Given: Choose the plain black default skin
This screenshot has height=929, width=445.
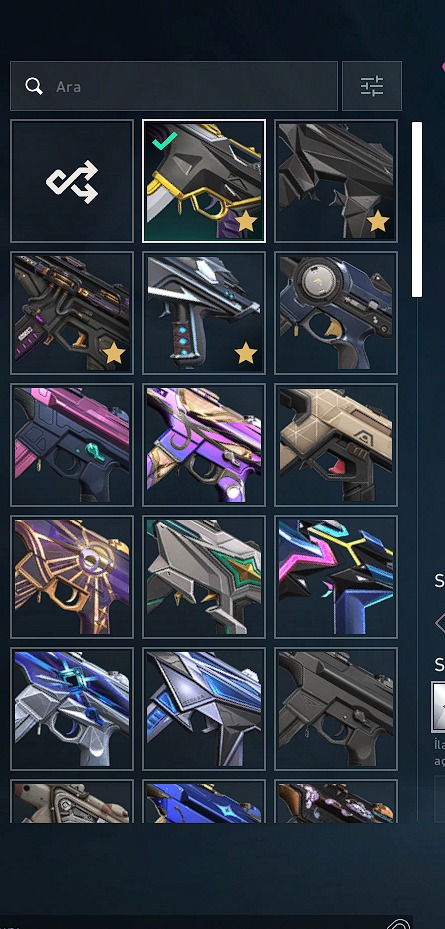Looking at the screenshot, I should (x=336, y=709).
